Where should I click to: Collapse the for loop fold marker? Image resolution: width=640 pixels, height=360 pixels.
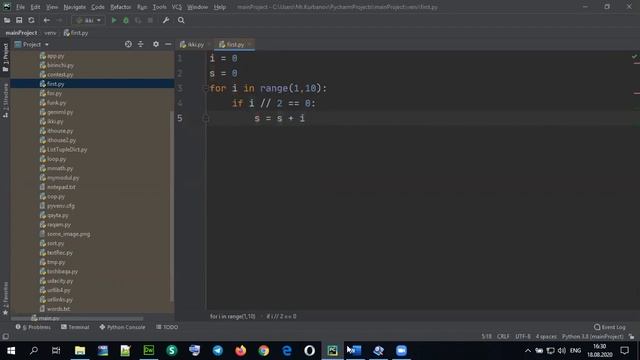coord(205,89)
